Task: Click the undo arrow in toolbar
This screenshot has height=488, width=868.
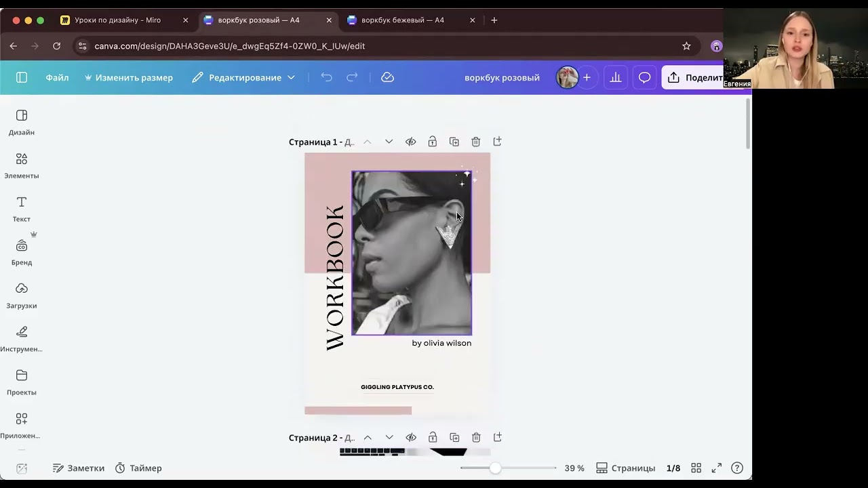Action: [326, 77]
